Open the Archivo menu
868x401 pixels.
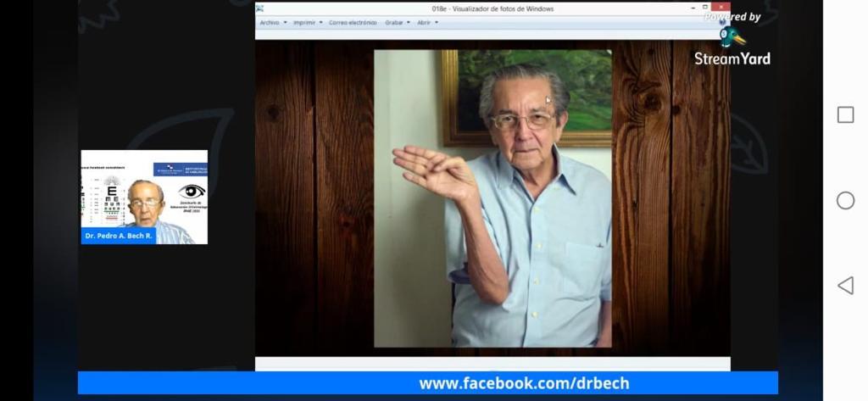click(x=270, y=23)
